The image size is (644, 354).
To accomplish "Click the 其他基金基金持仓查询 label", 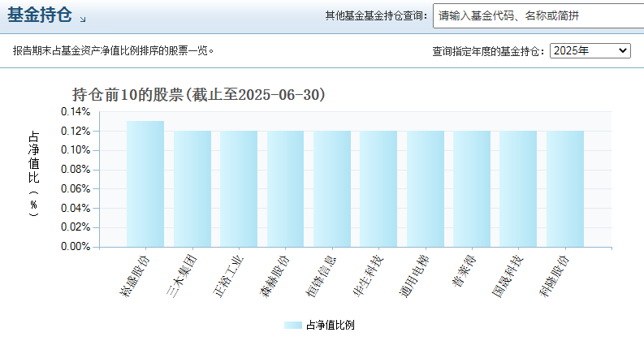I will (x=376, y=15).
